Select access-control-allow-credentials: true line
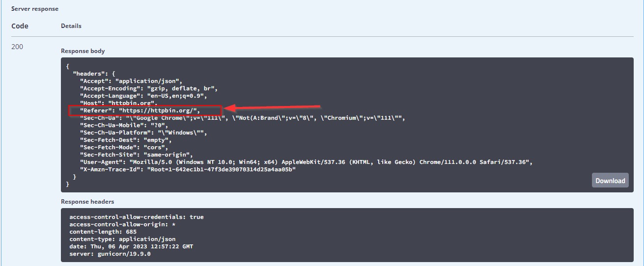This screenshot has height=266, width=644. pyautogui.click(x=137, y=217)
